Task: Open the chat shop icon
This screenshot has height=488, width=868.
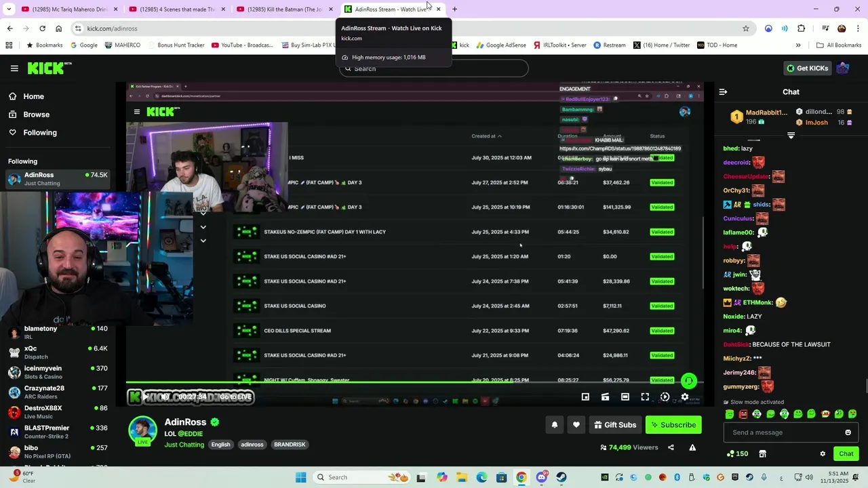Action: tap(762, 453)
